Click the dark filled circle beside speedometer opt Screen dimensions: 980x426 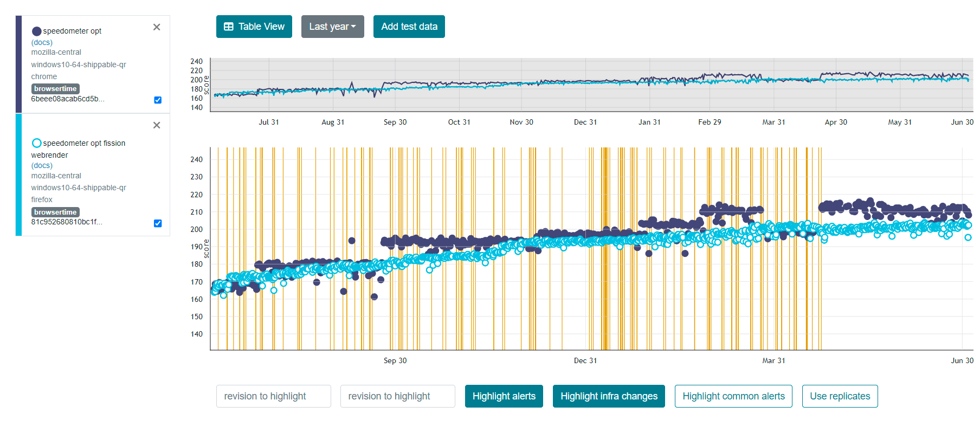[x=37, y=31]
